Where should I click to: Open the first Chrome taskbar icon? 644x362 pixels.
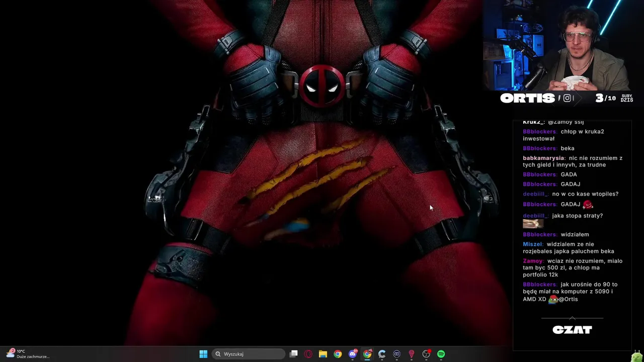point(338,354)
